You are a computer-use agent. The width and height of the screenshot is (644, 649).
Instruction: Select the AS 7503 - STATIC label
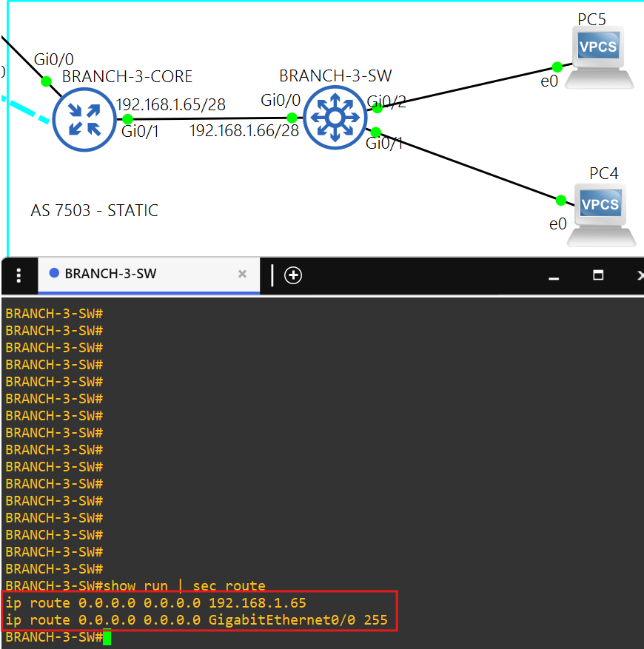click(x=94, y=211)
